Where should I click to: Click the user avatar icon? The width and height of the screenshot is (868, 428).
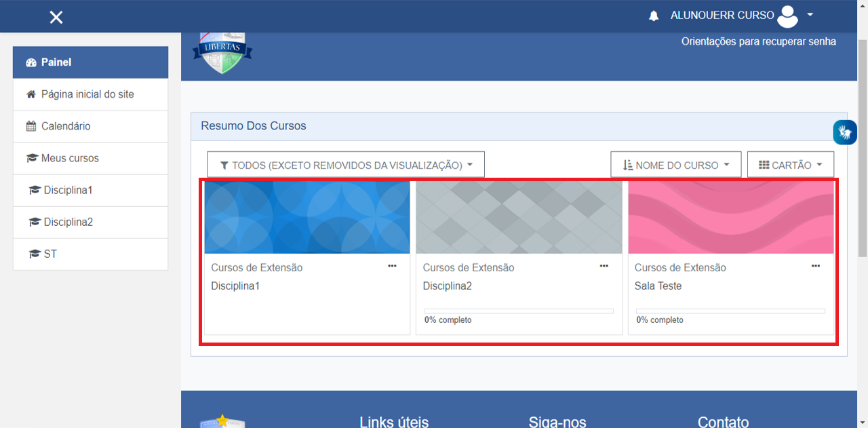point(787,16)
